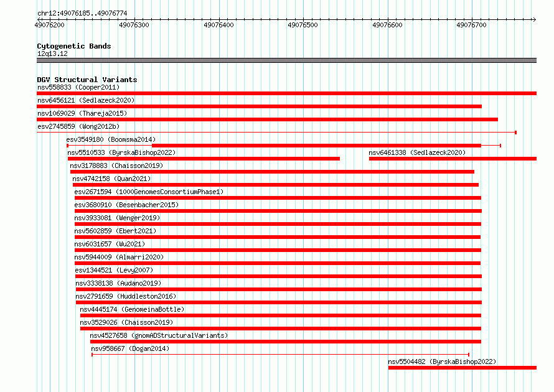Open nsv4742158 (Quan2021) variant

[111, 179]
